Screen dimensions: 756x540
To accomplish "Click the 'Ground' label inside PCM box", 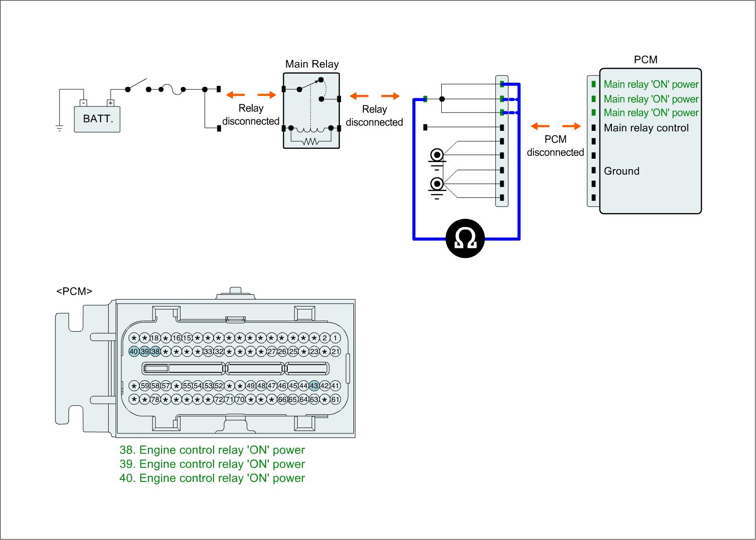I will (x=621, y=171).
